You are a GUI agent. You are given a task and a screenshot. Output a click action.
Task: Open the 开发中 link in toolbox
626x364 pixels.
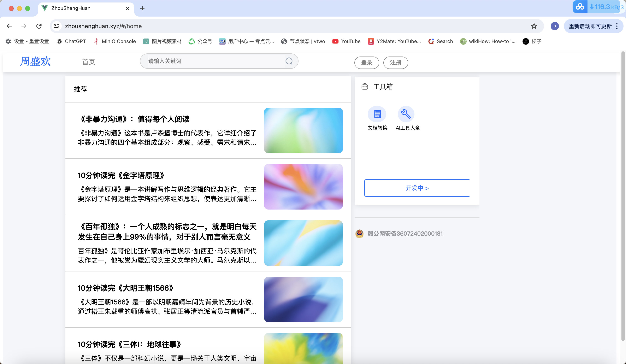pos(417,188)
